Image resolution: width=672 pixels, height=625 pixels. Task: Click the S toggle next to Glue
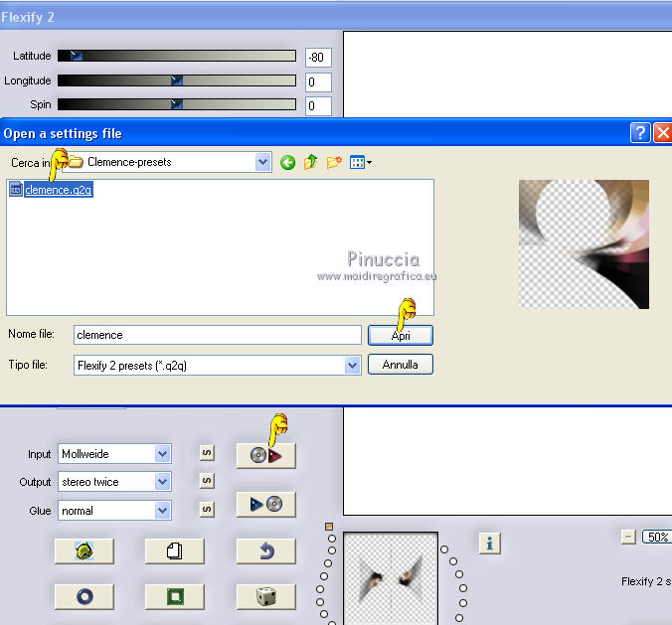pyautogui.click(x=207, y=510)
